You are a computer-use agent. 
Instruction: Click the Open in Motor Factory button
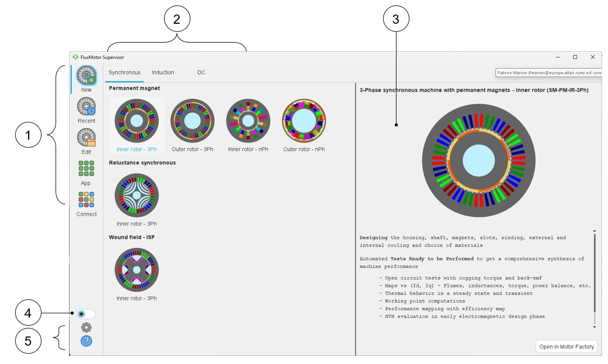566,347
